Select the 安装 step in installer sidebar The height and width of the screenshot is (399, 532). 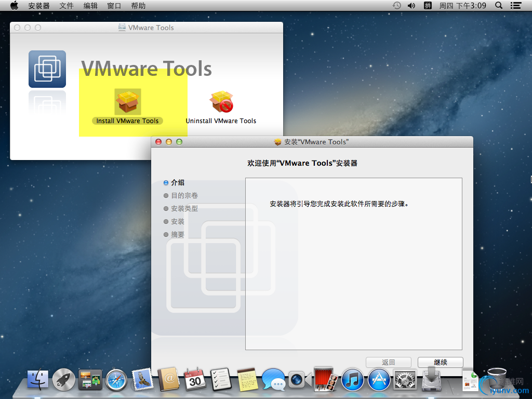click(x=174, y=221)
